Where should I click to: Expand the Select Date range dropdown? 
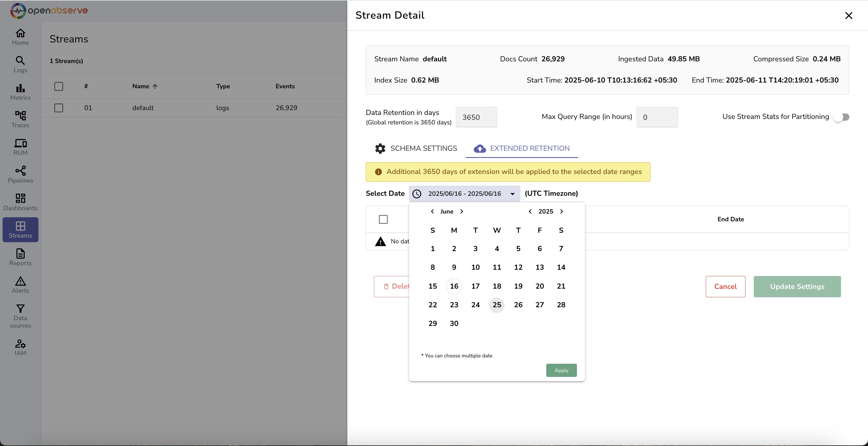coord(512,193)
